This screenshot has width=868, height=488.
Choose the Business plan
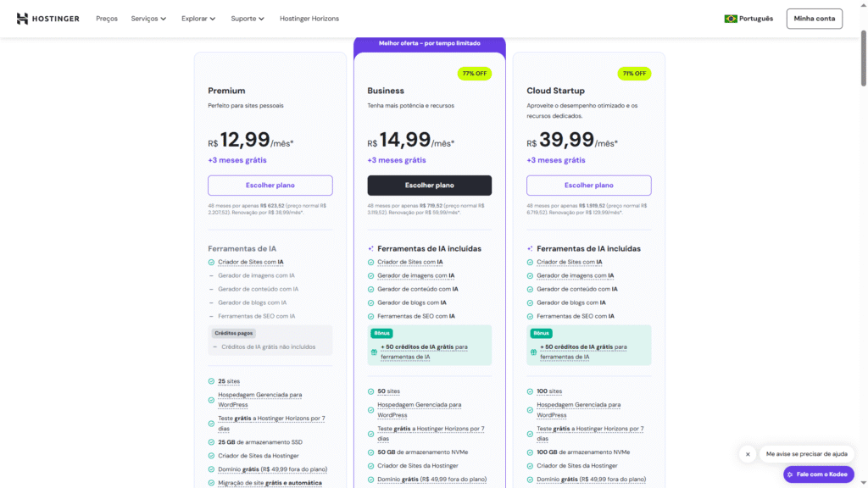[x=429, y=186]
